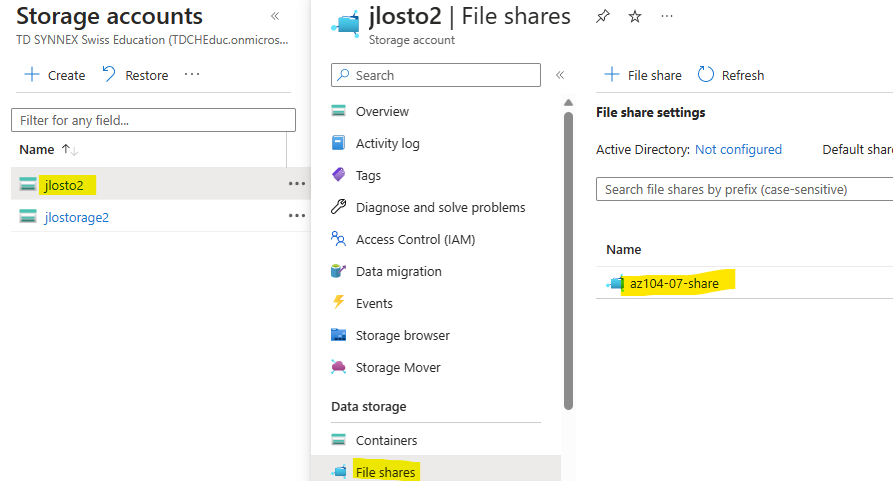Click the Storage browser folder icon
The image size is (893, 483).
coord(338,334)
